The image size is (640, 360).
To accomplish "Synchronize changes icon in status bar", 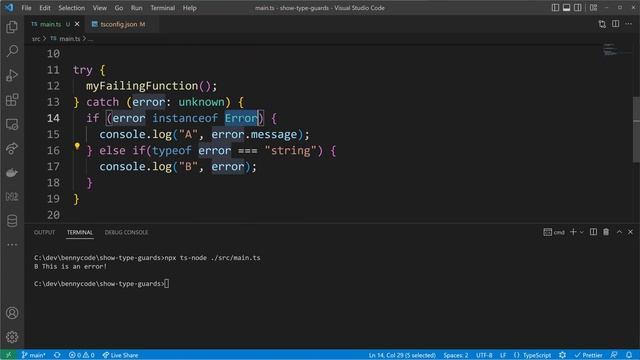I will pyautogui.click(x=57, y=355).
